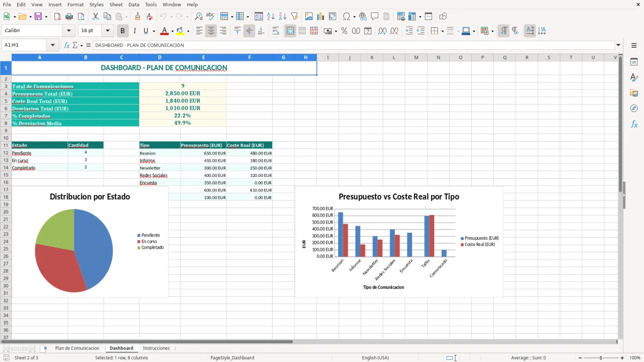644x362 pixels.
Task: Click the Formula equals button
Action: (89, 46)
